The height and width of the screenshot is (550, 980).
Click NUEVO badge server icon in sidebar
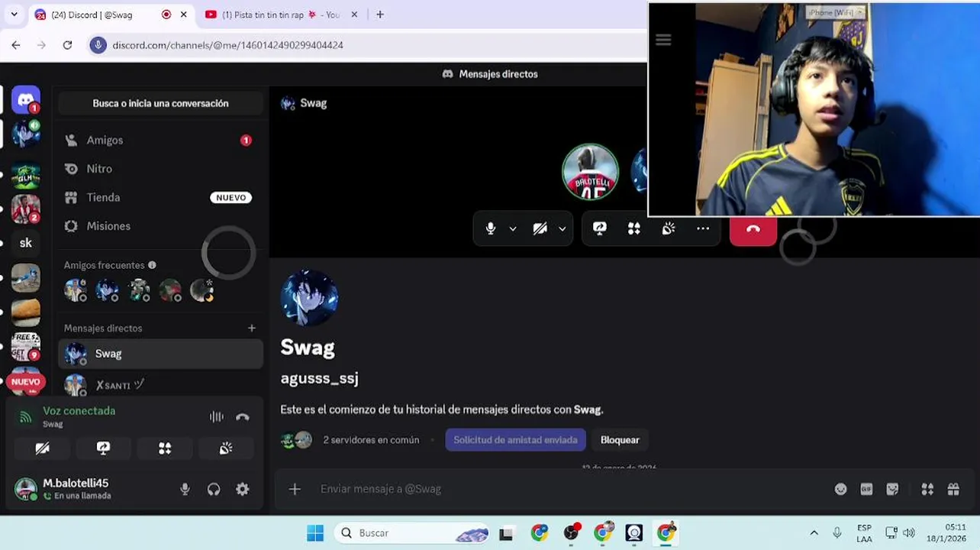tap(26, 381)
